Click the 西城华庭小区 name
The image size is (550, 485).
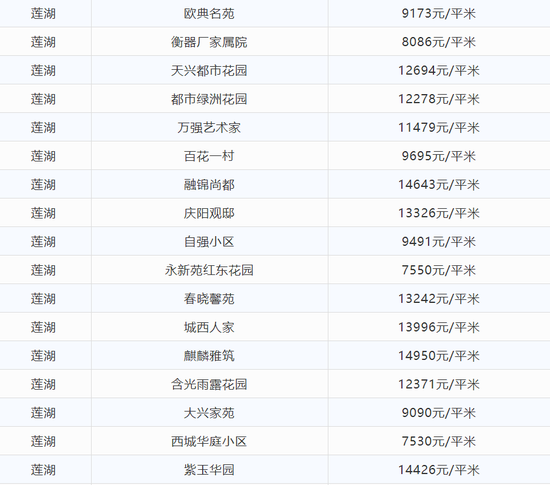point(209,442)
